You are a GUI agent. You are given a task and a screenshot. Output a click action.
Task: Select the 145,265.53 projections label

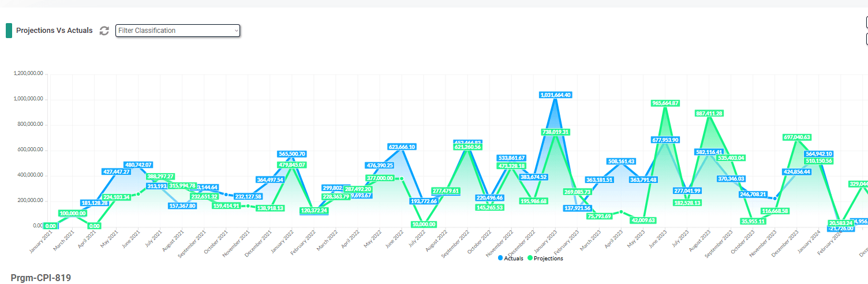click(x=489, y=207)
